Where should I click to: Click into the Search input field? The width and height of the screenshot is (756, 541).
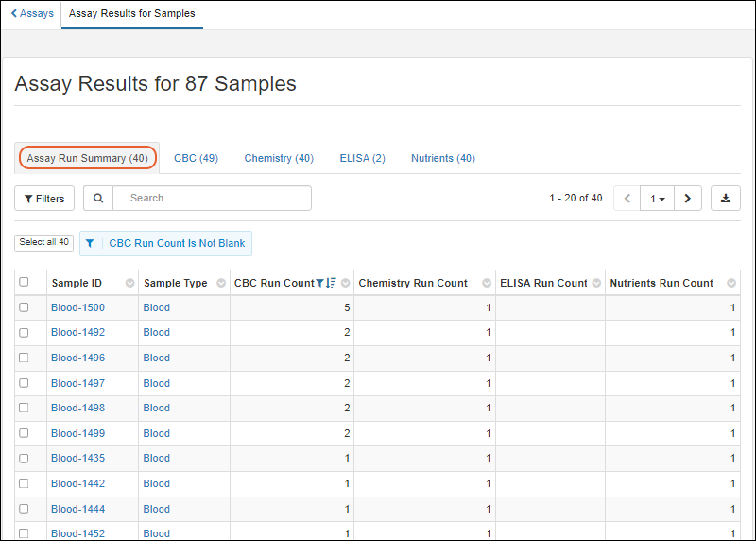[x=213, y=199]
